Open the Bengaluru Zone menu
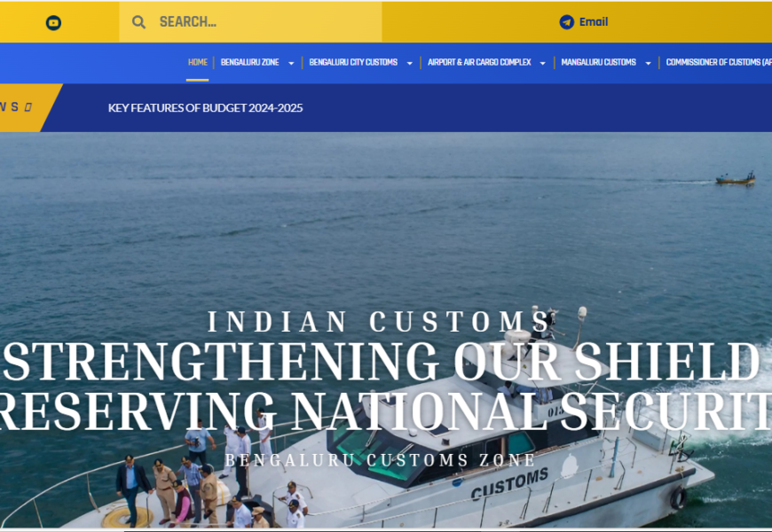 click(x=249, y=62)
